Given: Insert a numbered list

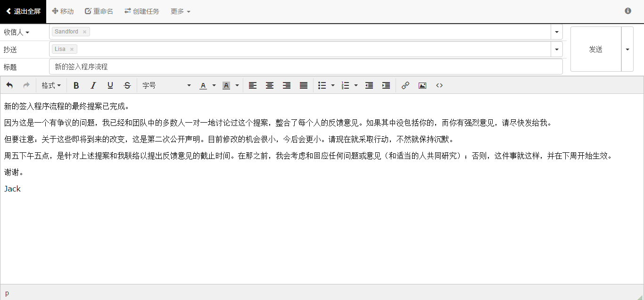Looking at the screenshot, I should 345,85.
